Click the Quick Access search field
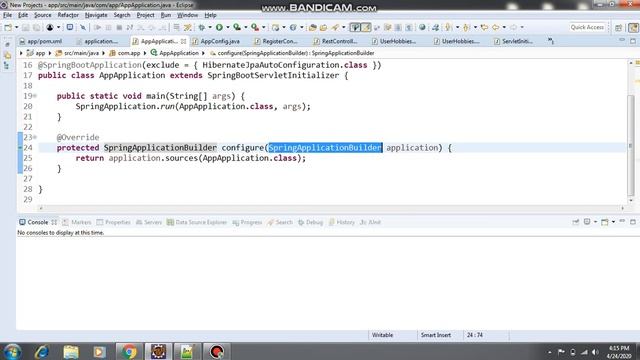This screenshot has width=640, height=360. (x=587, y=27)
